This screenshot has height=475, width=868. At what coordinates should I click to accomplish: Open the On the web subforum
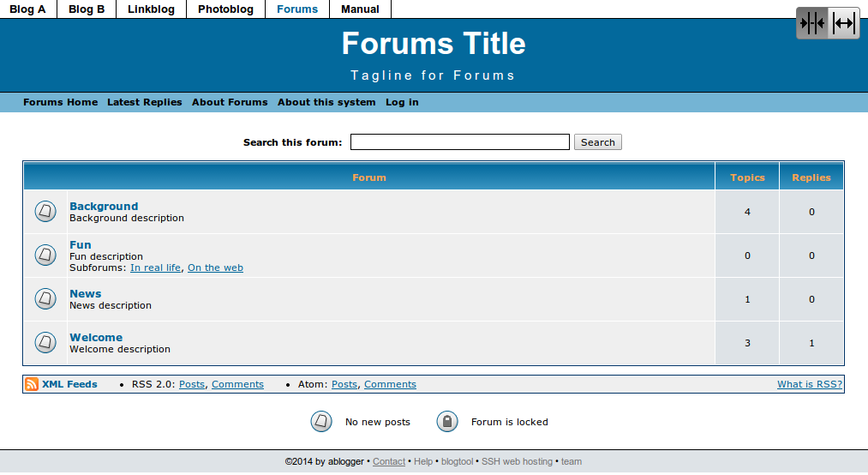pos(215,268)
